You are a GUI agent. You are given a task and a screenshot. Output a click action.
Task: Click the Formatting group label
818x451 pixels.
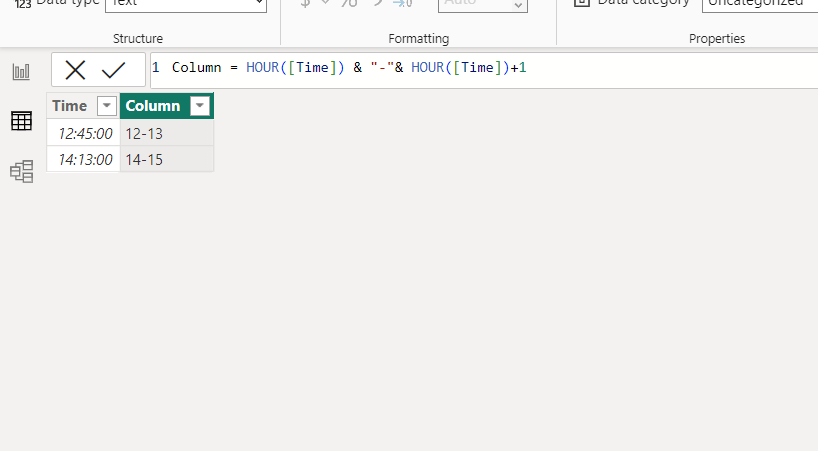(418, 39)
